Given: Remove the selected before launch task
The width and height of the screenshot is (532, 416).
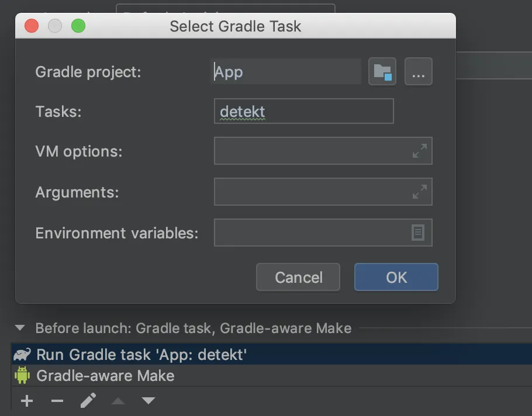Looking at the screenshot, I should tap(57, 401).
